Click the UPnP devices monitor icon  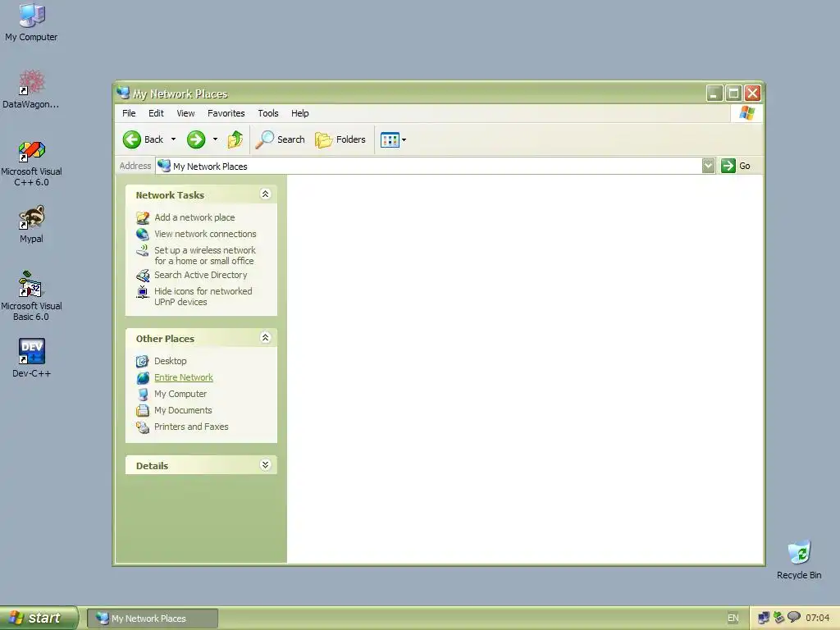pos(143,292)
